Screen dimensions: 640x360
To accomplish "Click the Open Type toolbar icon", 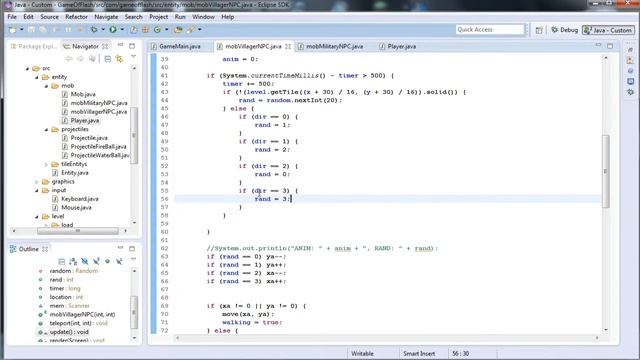I will point(134,30).
